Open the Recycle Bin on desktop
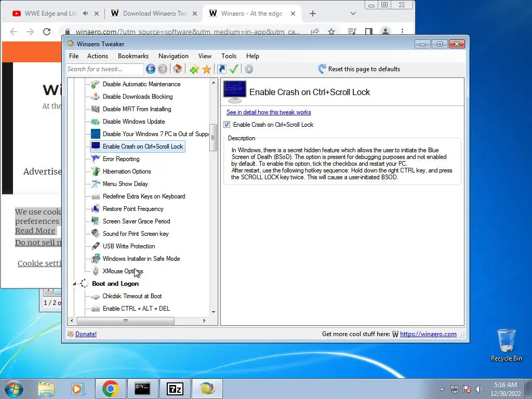The height and width of the screenshot is (399, 532). [506, 345]
